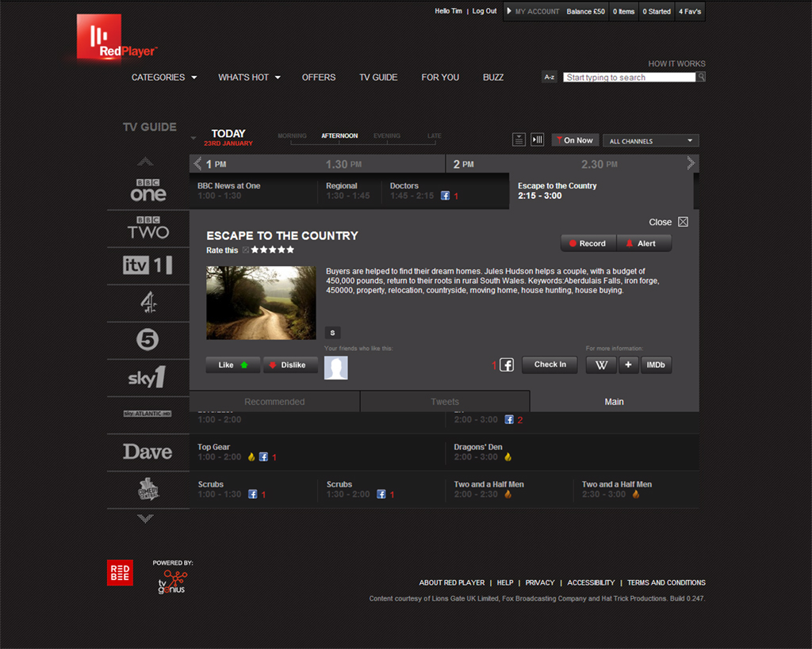The image size is (812, 649).
Task: Switch to grid timeline view icon
Action: coord(538,139)
